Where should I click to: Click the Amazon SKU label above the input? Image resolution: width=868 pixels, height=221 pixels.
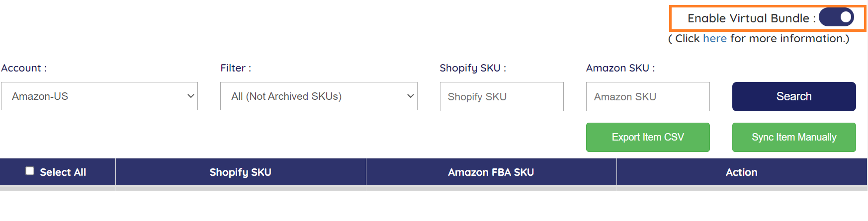tap(620, 68)
